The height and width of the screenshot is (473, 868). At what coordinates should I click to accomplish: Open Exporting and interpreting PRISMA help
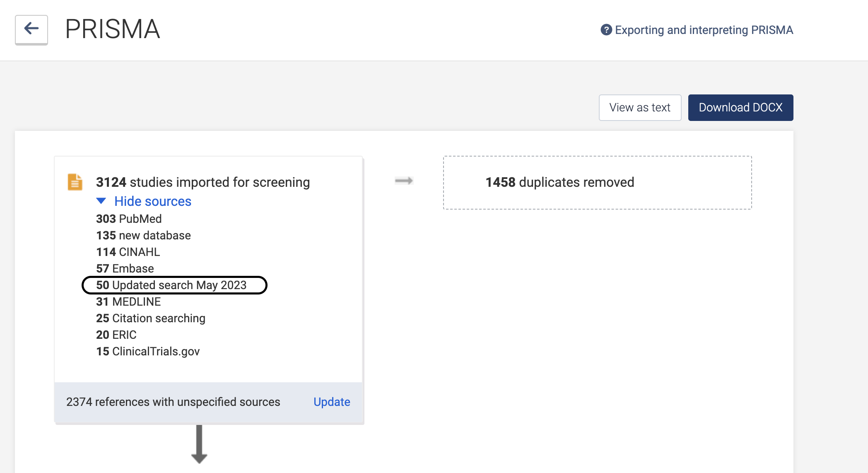704,30
